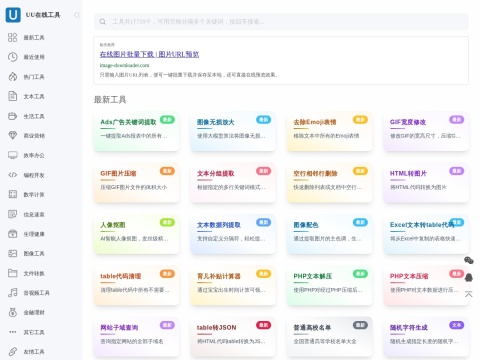The image size is (480, 360).
Task: Open the 图像无损放大 tool card
Action: point(233,131)
